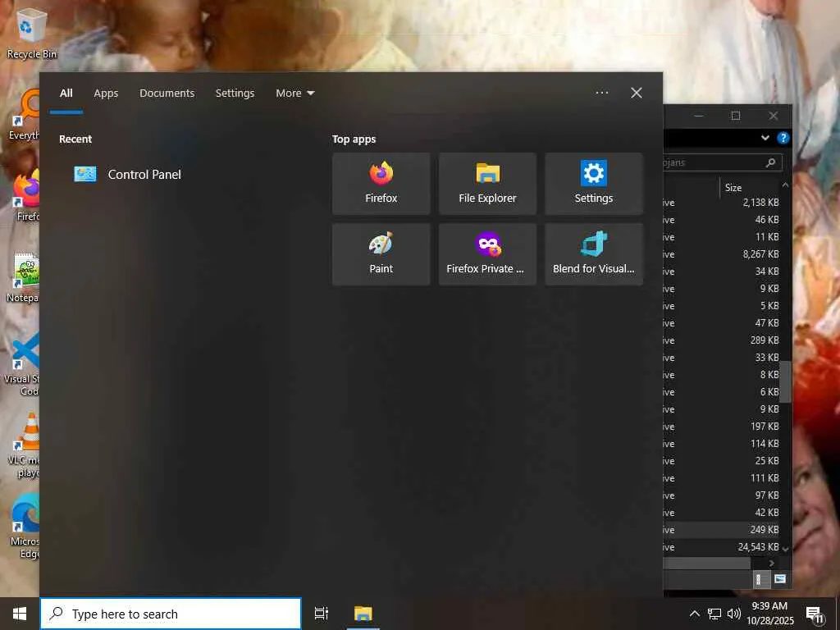This screenshot has width=840, height=630.
Task: Open File Explorer window Help icon
Action: tap(783, 138)
